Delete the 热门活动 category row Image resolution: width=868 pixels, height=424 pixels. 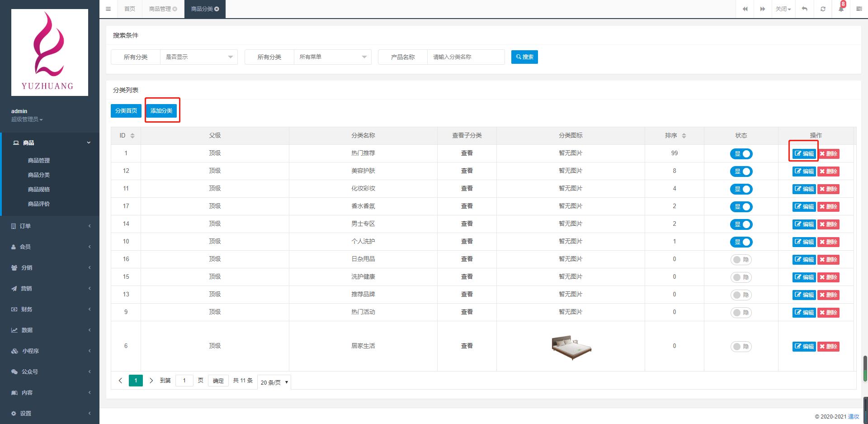[x=828, y=313]
